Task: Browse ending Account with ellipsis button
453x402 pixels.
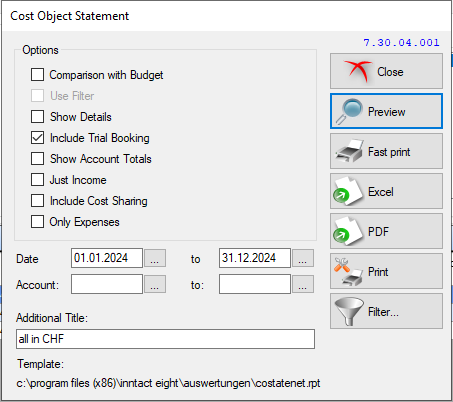Action: (x=303, y=284)
